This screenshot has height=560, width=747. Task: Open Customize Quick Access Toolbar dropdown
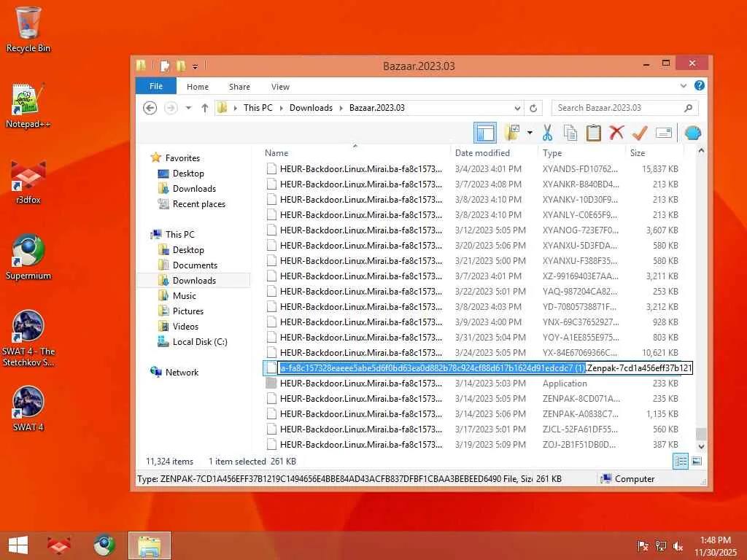pos(195,66)
